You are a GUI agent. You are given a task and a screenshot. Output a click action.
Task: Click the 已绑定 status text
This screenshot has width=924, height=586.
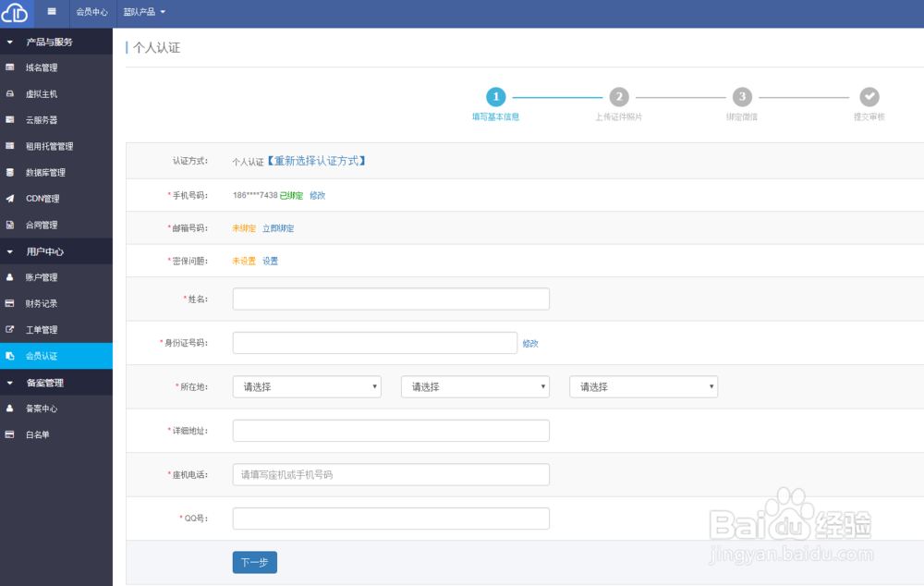[x=291, y=195]
